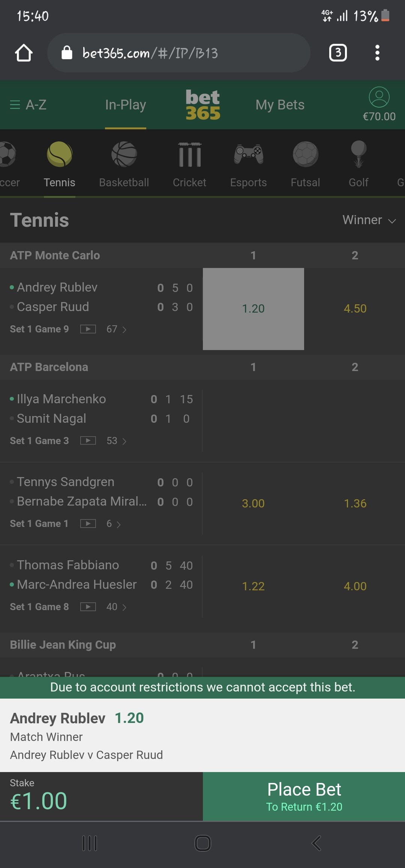
Task: Open the Thomas Fabbiano match
Action: [x=68, y=565]
